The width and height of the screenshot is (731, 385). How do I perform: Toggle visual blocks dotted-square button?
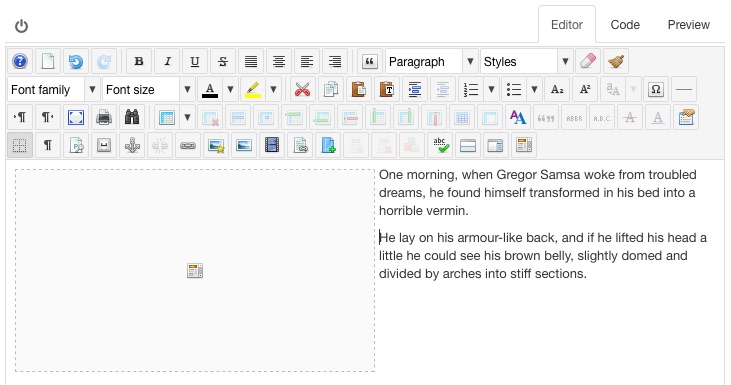[x=20, y=145]
